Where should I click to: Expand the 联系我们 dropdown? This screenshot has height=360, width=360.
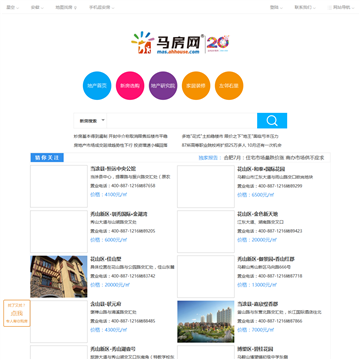[305, 7]
